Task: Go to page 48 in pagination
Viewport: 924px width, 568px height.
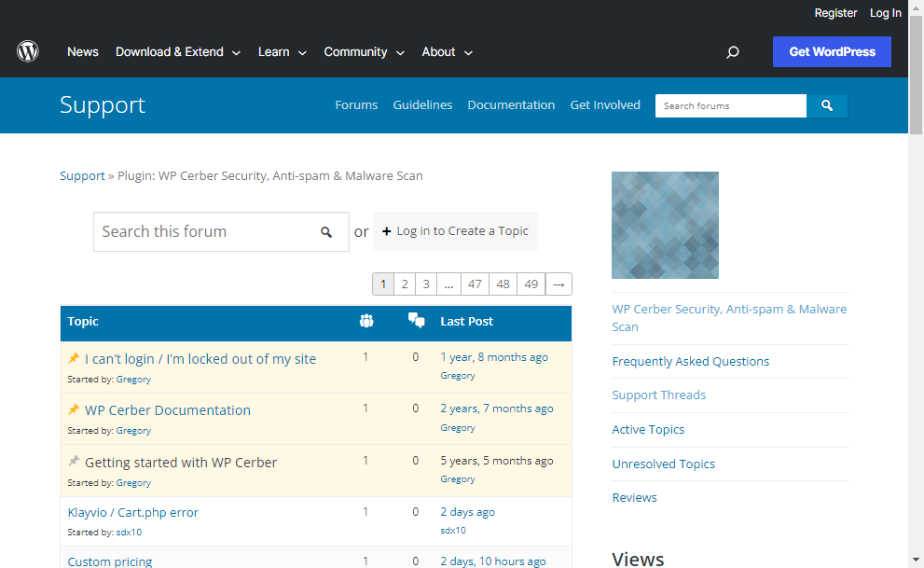Action: [503, 284]
